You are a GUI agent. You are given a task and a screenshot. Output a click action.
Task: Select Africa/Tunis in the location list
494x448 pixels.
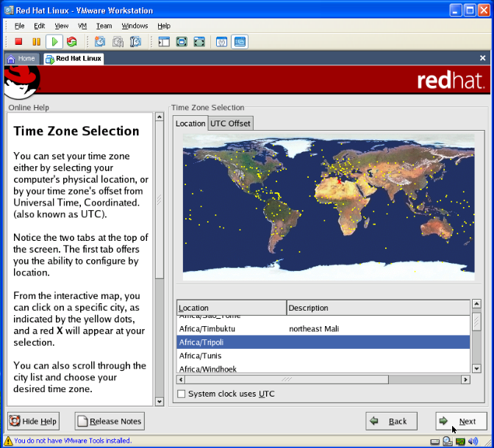(201, 355)
